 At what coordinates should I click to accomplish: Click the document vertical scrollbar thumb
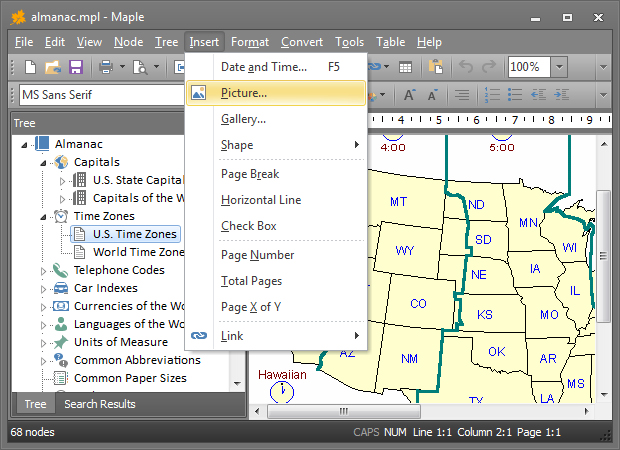pos(603,256)
